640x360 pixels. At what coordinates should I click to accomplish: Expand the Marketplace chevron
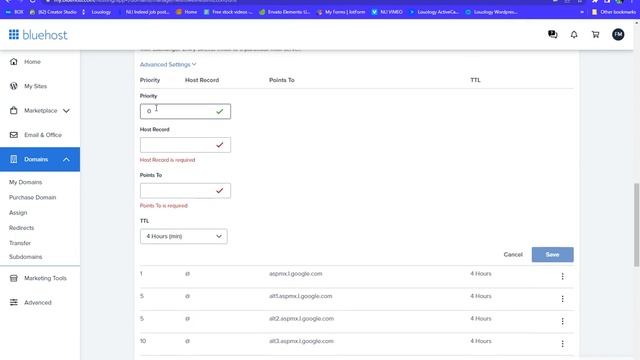click(66, 111)
